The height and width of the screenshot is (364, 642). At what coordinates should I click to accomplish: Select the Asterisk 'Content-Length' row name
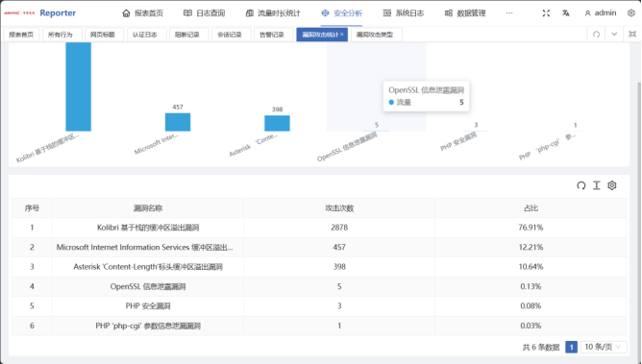coord(148,267)
